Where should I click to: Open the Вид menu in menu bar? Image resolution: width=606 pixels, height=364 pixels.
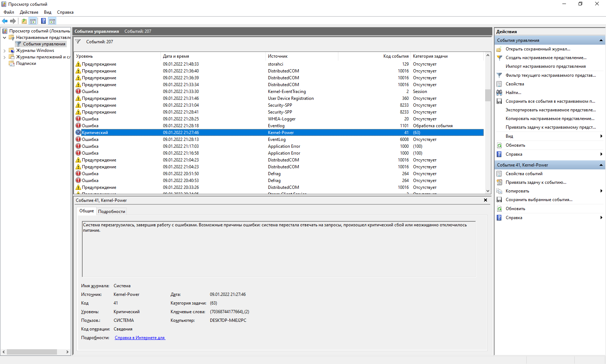pyautogui.click(x=48, y=12)
